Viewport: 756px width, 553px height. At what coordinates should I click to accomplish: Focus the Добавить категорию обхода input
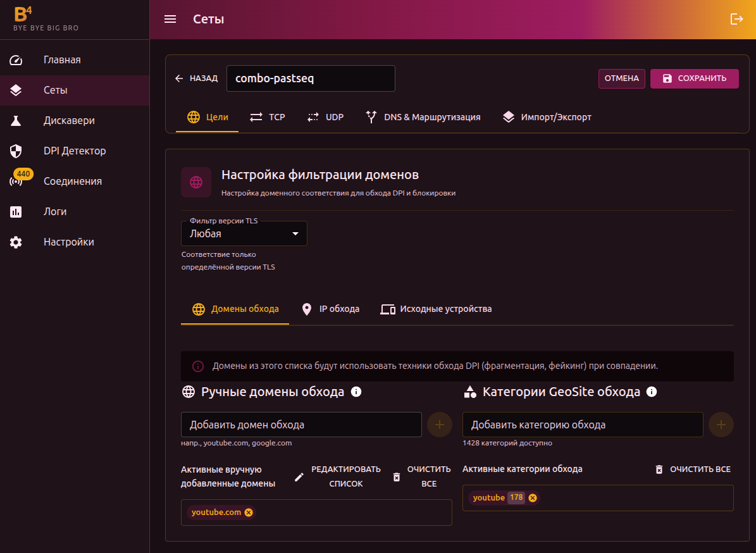[x=582, y=425]
